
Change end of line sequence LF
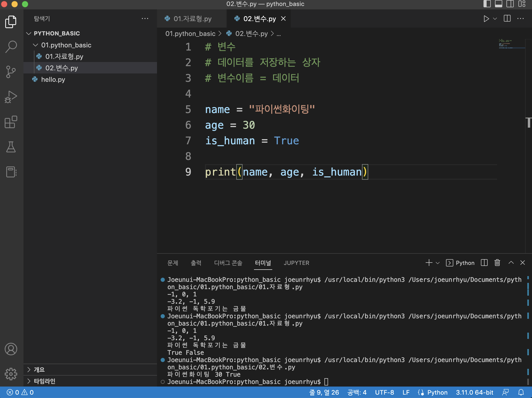click(x=406, y=392)
